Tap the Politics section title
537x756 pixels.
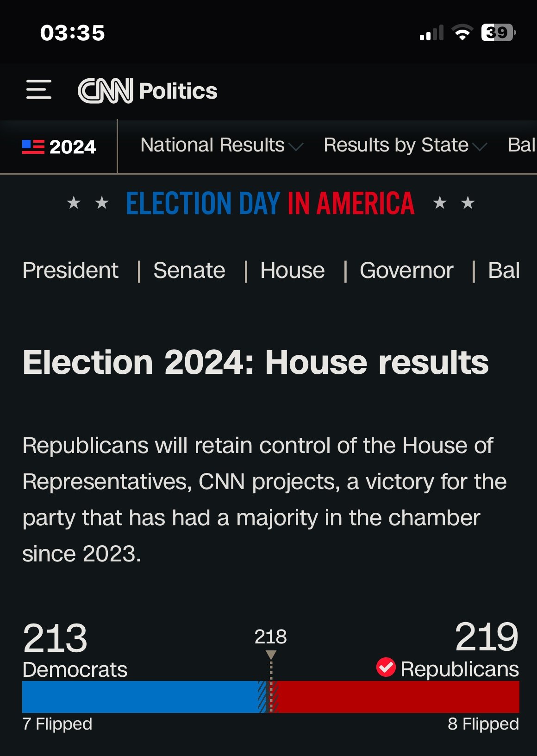tap(178, 91)
